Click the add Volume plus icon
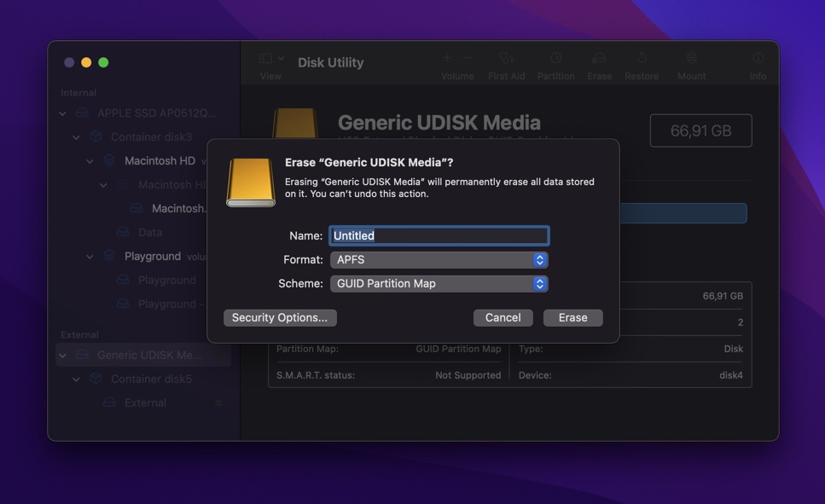Image resolution: width=825 pixels, height=504 pixels. 447,58
